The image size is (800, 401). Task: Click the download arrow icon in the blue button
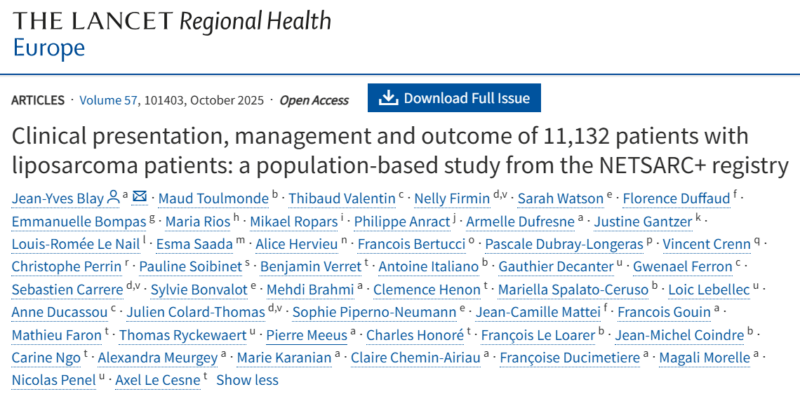coord(388,97)
